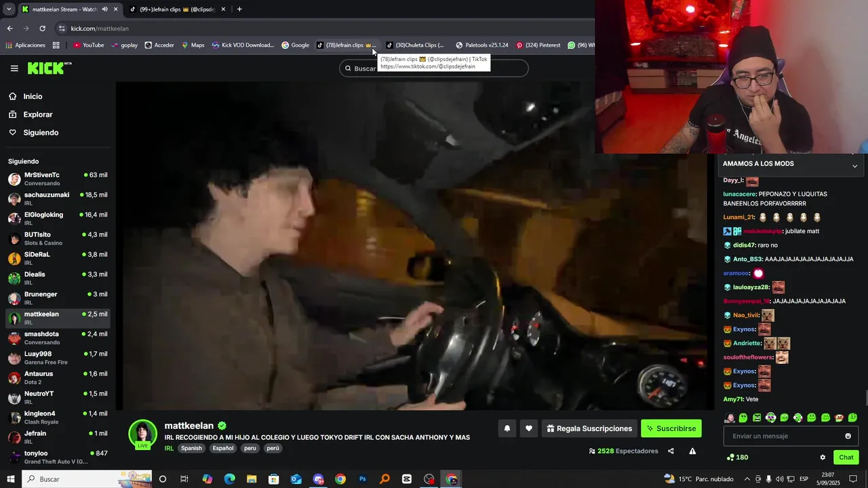This screenshot has height=488, width=868.
Task: Open the emoji picker in chat input
Action: coord(848,436)
